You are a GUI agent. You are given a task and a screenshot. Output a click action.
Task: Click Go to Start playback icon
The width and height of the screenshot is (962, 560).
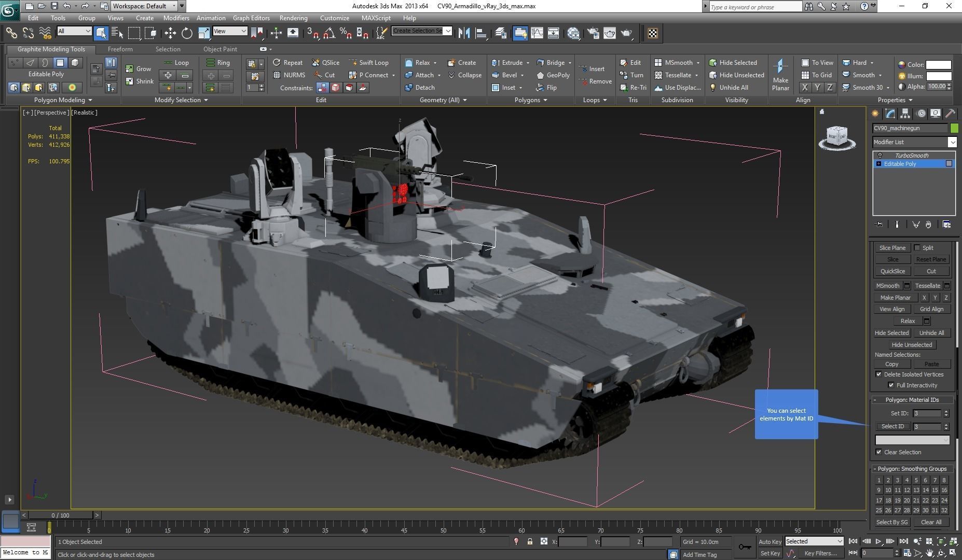click(853, 541)
